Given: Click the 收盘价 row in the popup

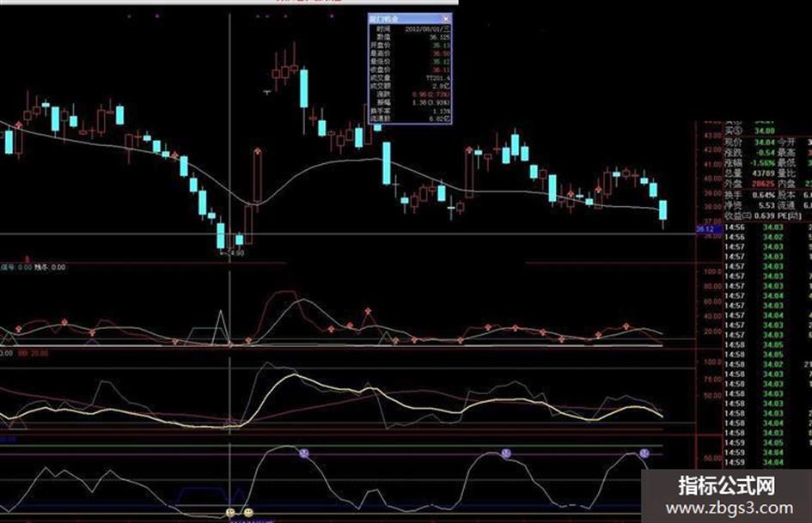Looking at the screenshot, I should [410, 70].
